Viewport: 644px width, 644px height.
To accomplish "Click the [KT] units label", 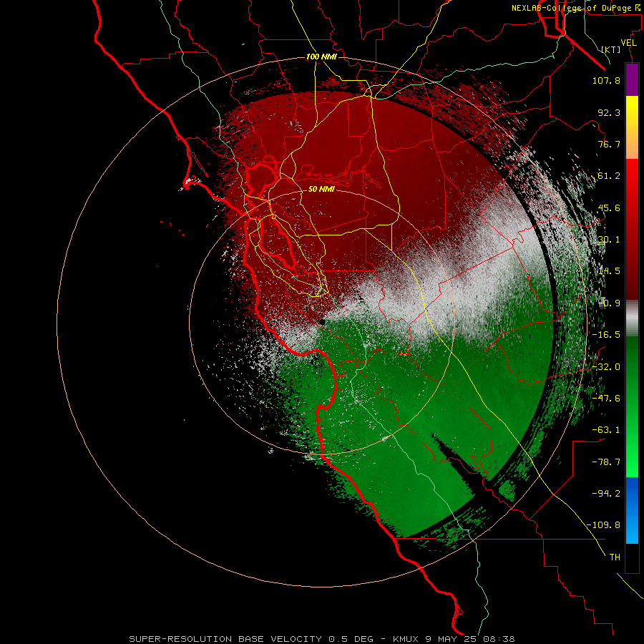I will (611, 49).
